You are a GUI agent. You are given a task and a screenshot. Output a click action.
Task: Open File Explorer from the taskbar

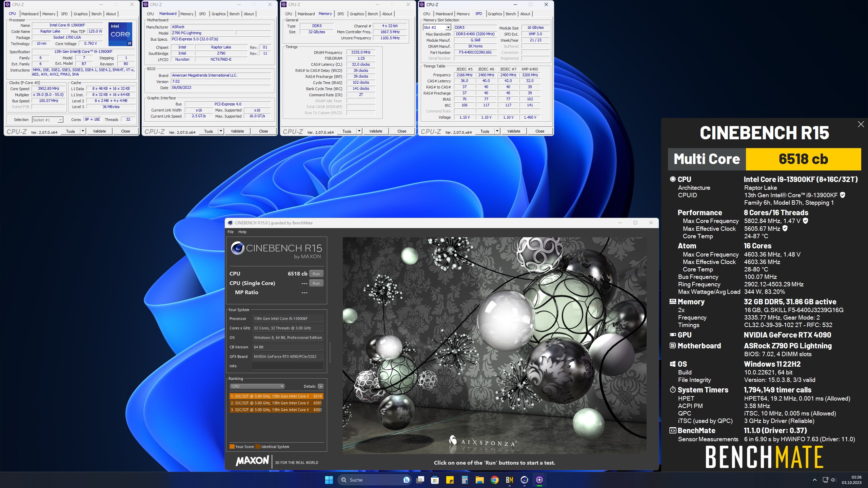pyautogui.click(x=480, y=480)
